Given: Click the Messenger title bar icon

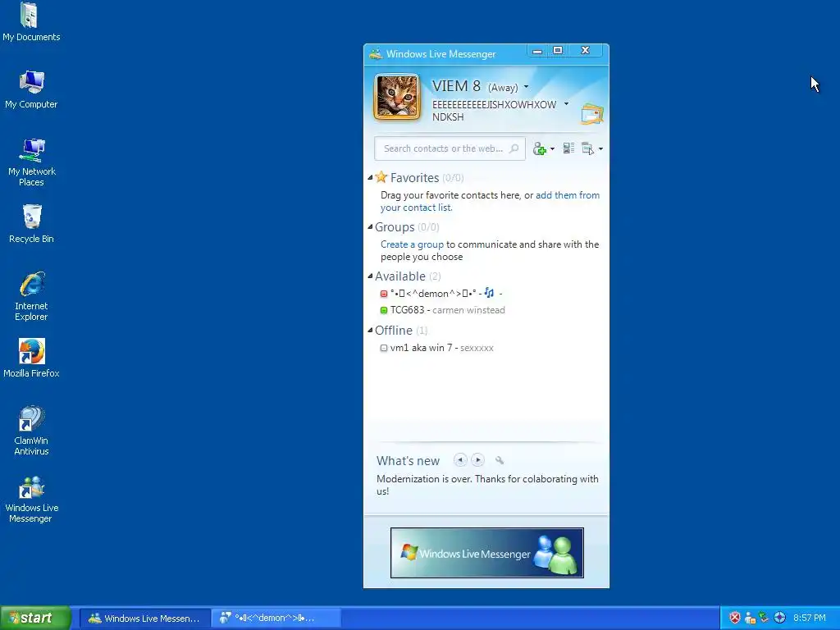Looking at the screenshot, I should coord(376,53).
